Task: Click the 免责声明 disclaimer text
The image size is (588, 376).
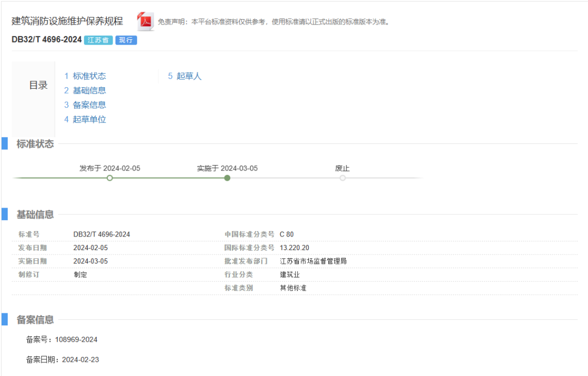Action: pos(273,22)
